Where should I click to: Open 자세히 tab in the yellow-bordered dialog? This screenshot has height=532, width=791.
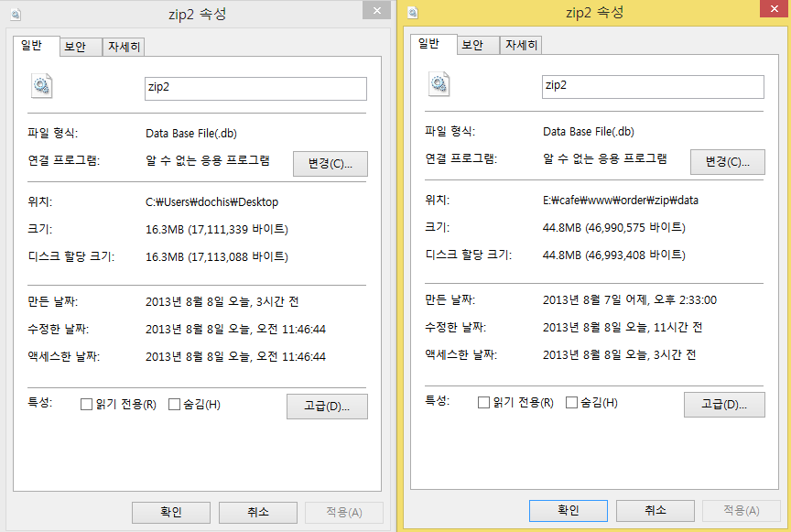521,45
